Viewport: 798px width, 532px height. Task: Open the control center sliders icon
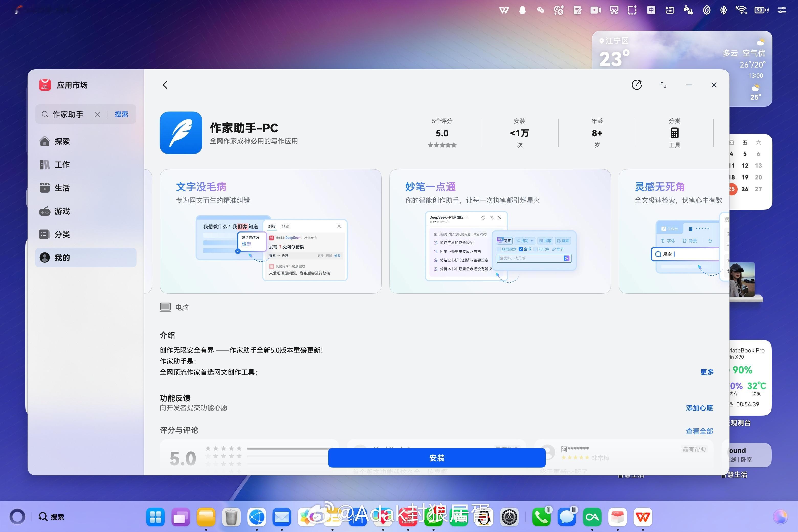(782, 10)
